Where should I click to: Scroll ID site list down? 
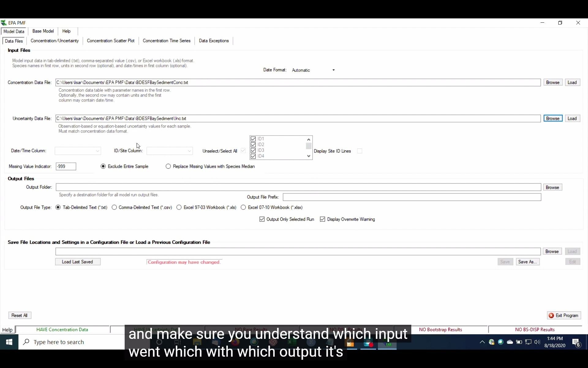click(309, 156)
